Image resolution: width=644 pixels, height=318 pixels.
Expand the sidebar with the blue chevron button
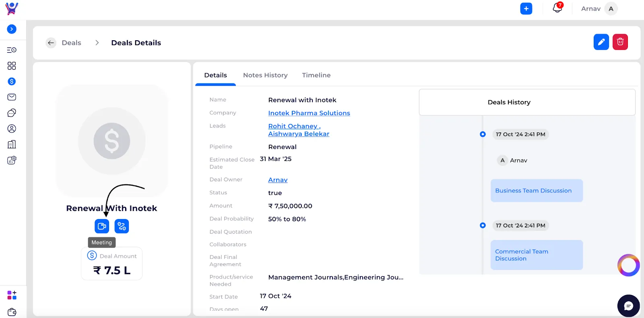click(x=12, y=29)
